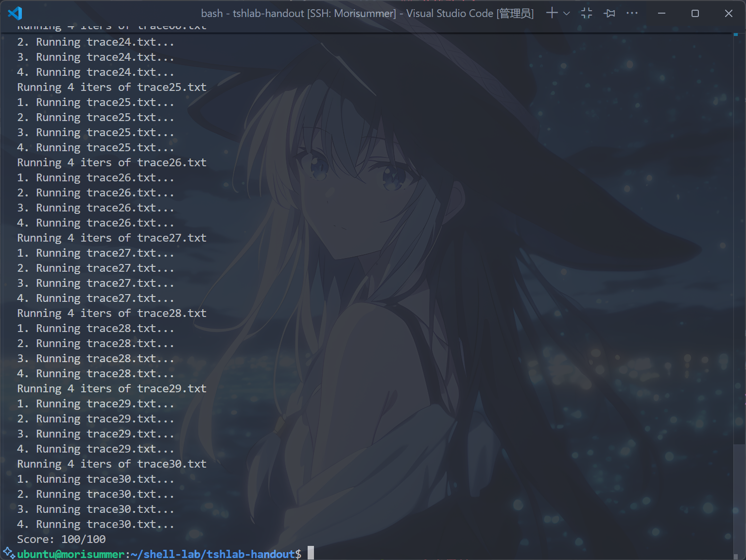Screen dimensions: 746x560
Task: Click the sparkle icon beside the prompt
Action: (8, 553)
